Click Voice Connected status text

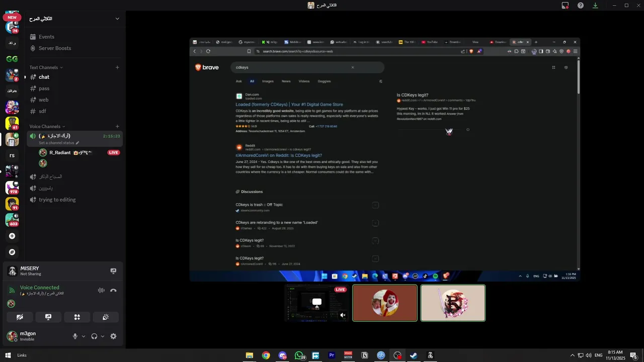tap(40, 288)
